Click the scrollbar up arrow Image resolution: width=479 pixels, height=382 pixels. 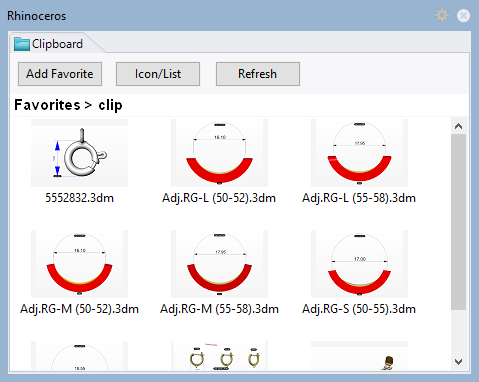tap(459, 126)
